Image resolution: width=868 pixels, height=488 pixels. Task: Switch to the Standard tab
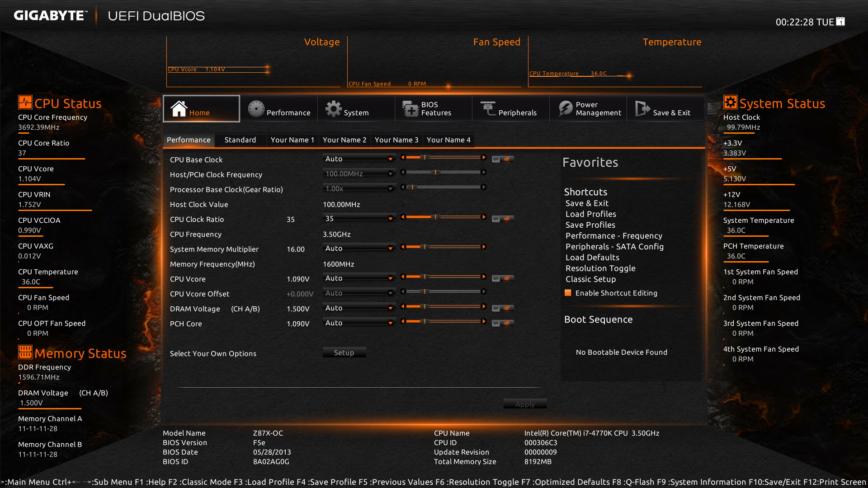[x=240, y=140]
